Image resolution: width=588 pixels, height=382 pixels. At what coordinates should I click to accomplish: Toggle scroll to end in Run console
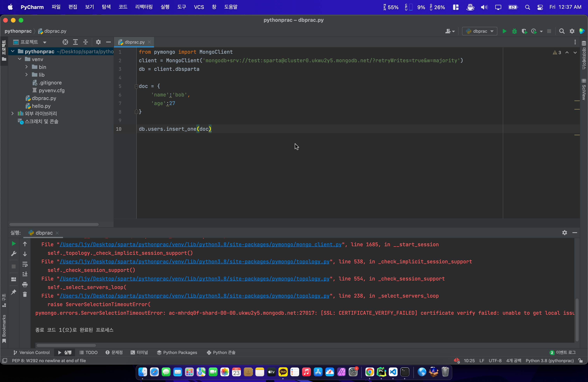(25, 274)
